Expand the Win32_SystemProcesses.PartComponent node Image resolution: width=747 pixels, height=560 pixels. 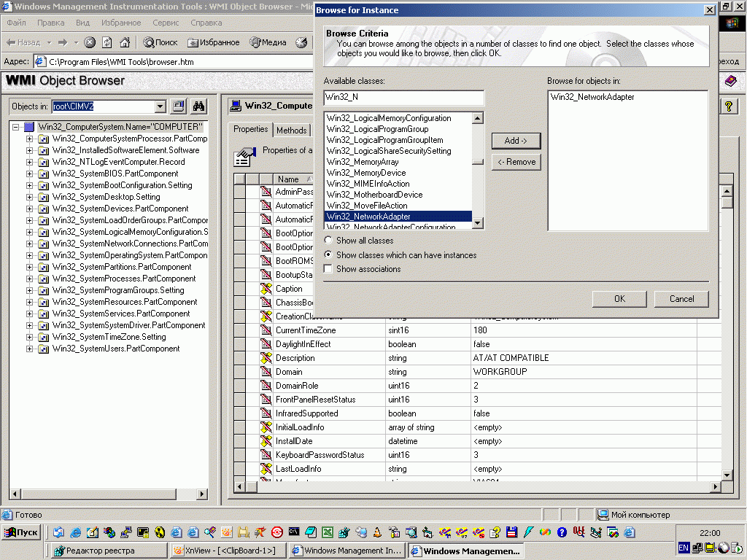tap(29, 279)
